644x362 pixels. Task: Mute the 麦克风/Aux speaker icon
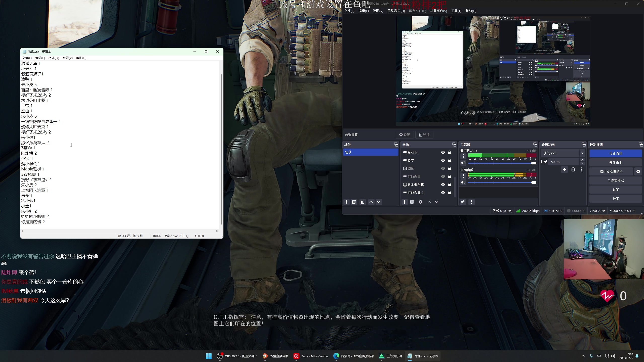click(463, 163)
